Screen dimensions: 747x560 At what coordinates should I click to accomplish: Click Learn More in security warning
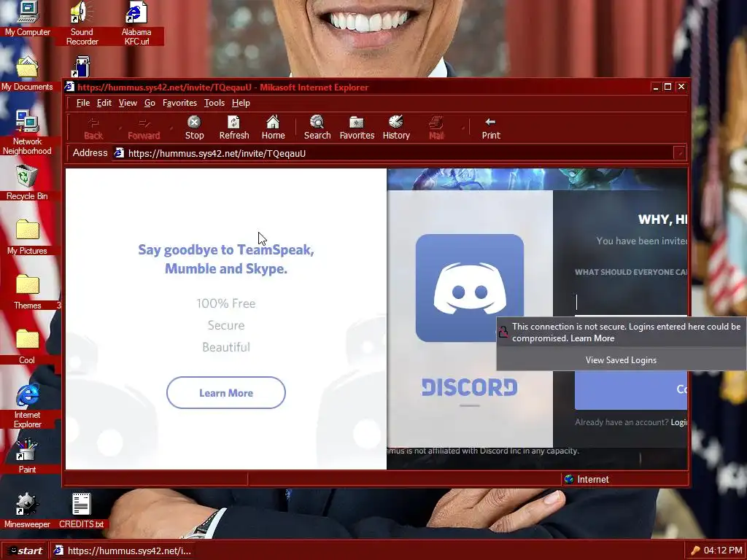(x=592, y=338)
